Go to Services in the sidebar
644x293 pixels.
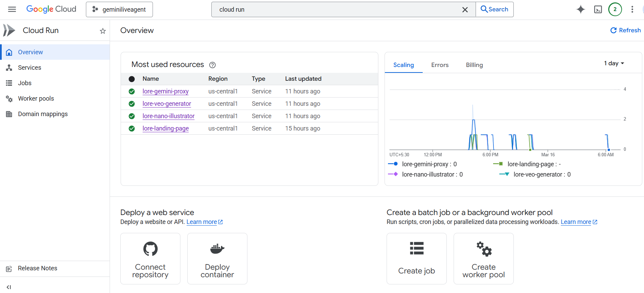point(55,68)
